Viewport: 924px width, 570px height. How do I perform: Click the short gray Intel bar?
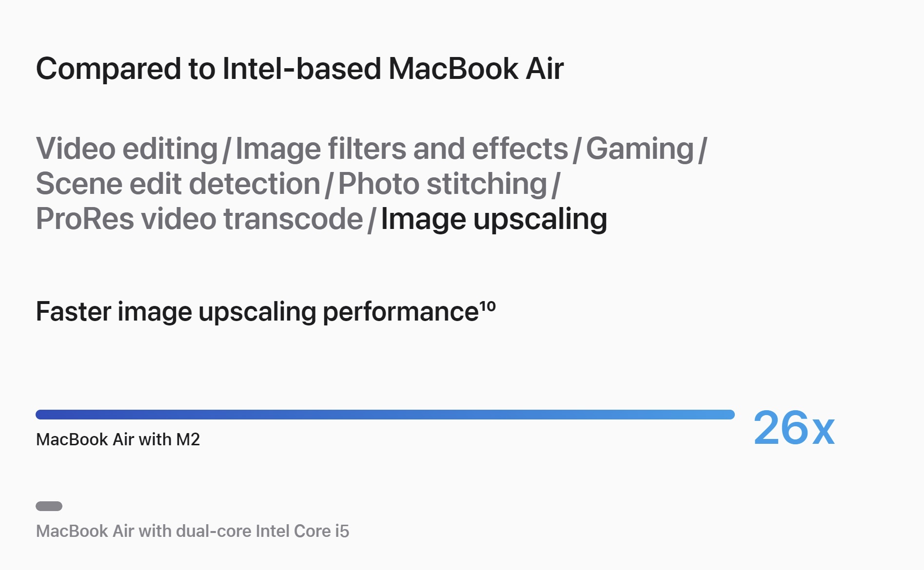tap(49, 506)
